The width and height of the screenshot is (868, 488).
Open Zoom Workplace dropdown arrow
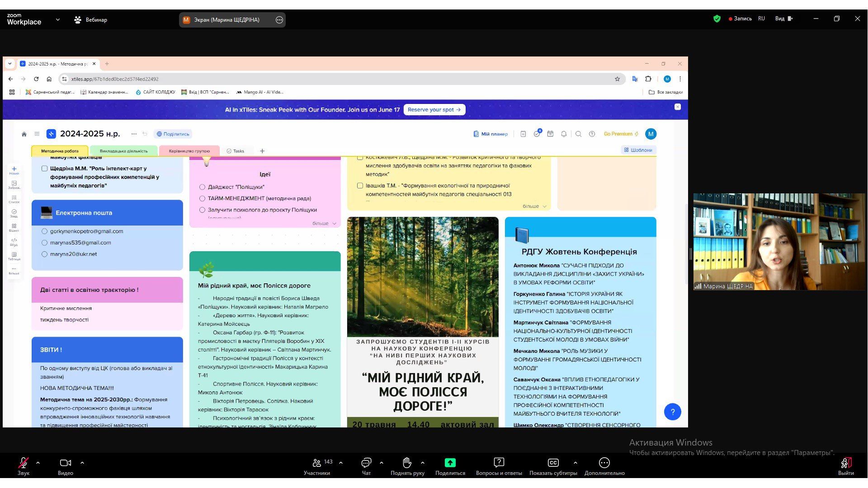point(57,19)
